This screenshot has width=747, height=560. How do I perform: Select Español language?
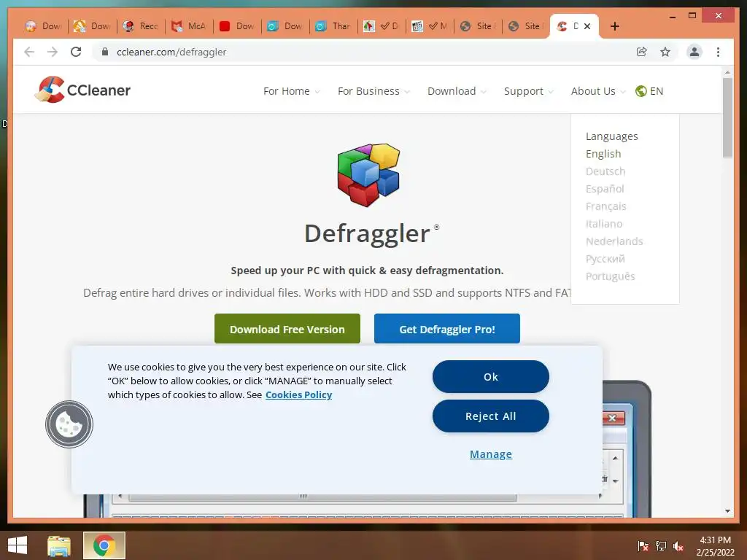[x=605, y=189]
